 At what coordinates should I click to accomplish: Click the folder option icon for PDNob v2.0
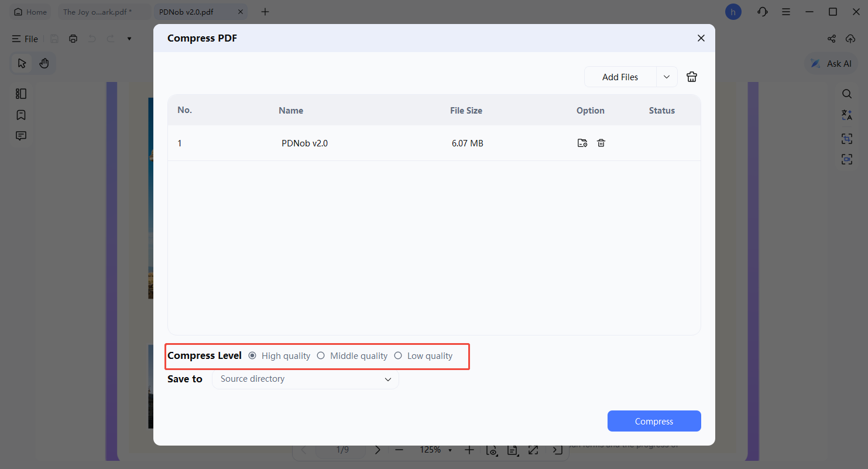(x=582, y=142)
